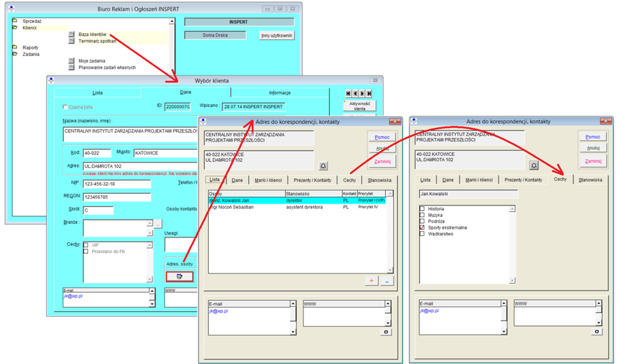The height and width of the screenshot is (364, 617).
Task: Click the Stanowisko column header
Action: click(313, 194)
